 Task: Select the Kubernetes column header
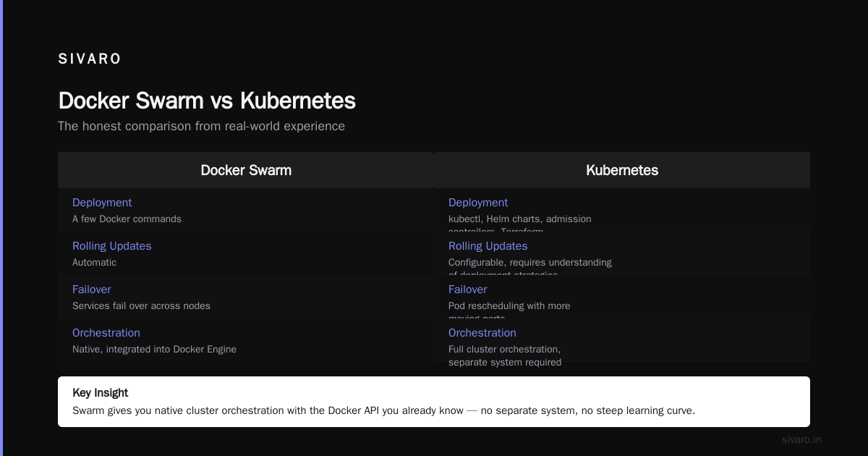(622, 170)
